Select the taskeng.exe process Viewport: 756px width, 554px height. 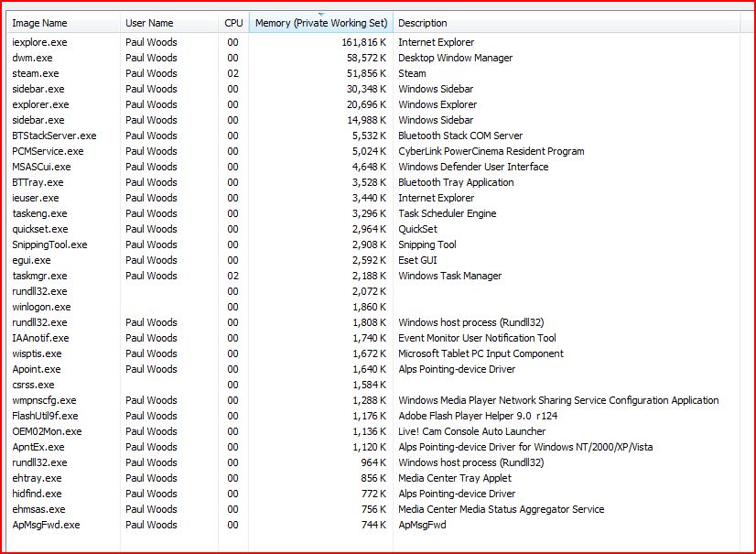pyautogui.click(x=39, y=213)
